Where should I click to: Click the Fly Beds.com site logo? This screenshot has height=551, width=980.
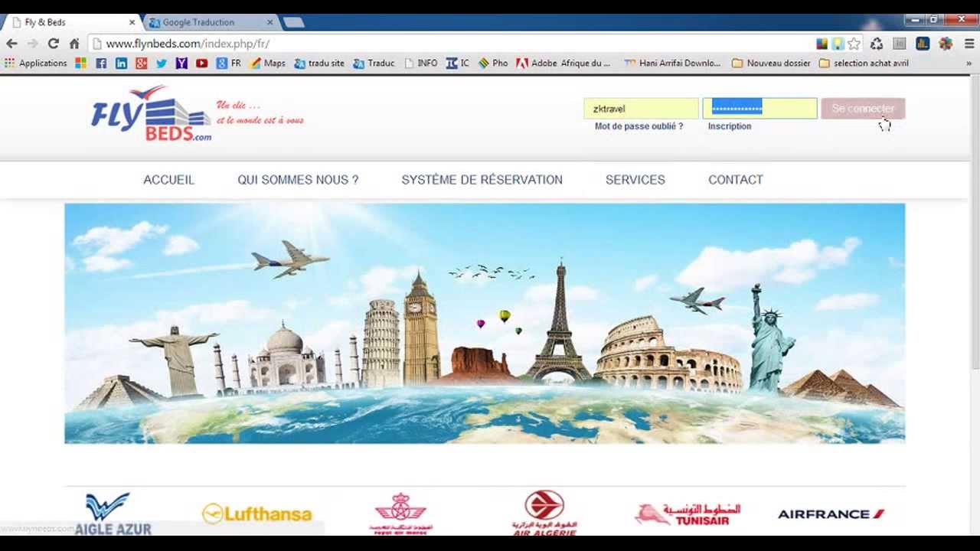(x=151, y=113)
